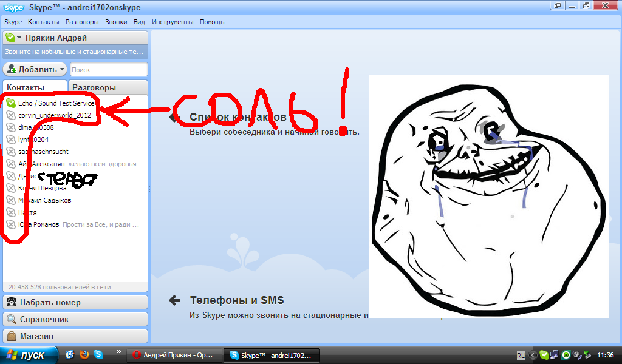Click the sidebar splitter handle
Viewport: 622px width, 364px height.
(149, 189)
